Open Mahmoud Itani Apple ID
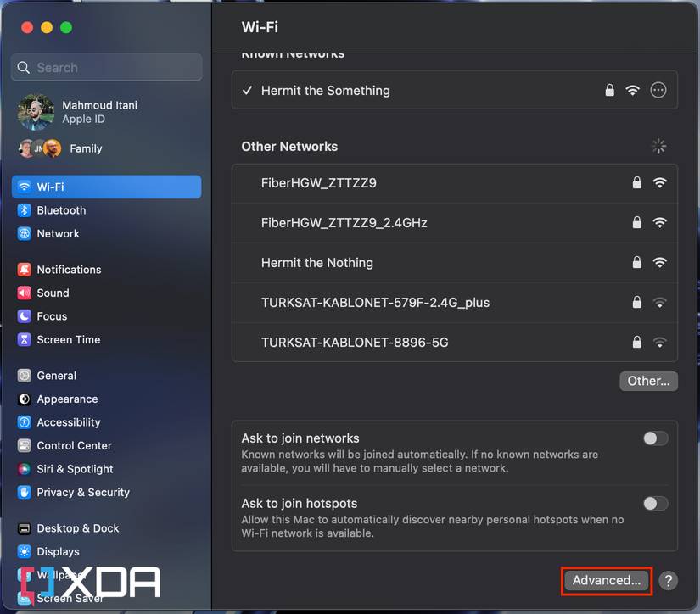The width and height of the screenshot is (700, 614). 106,112
